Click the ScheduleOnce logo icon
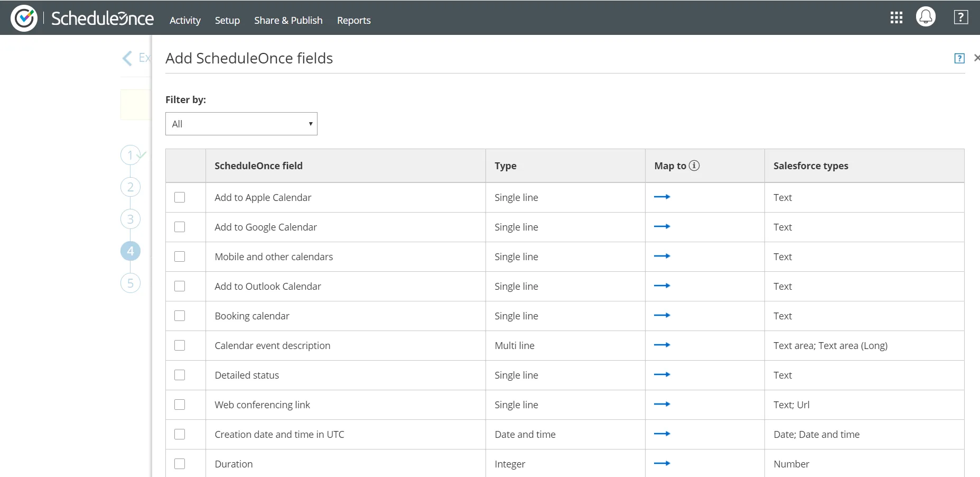The height and width of the screenshot is (477, 980). [x=24, y=19]
